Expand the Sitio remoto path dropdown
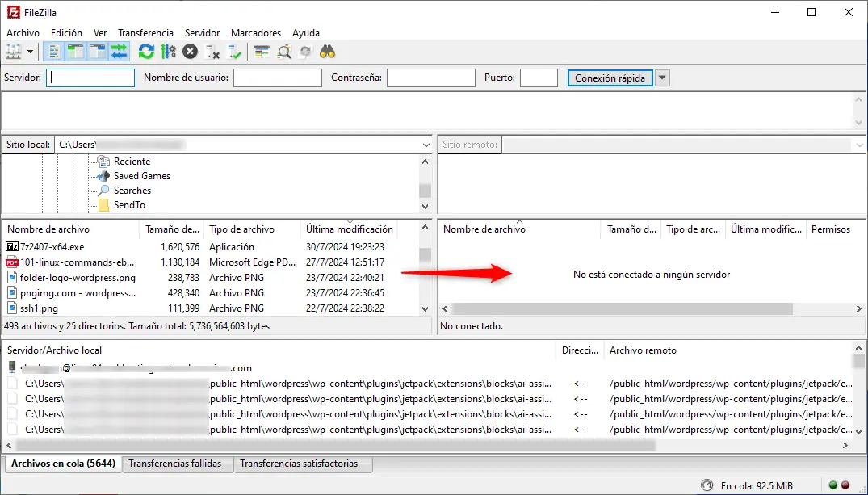 tap(859, 145)
